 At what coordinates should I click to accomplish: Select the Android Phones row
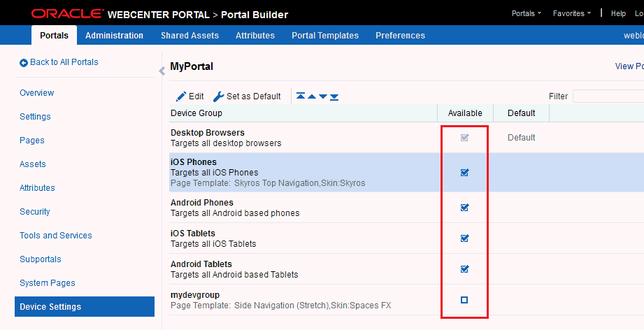[406, 207]
